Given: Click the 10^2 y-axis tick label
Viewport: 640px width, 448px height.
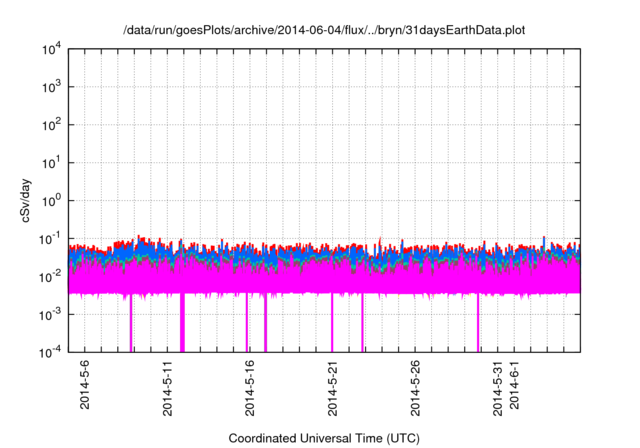Looking at the screenshot, I should [x=51, y=125].
